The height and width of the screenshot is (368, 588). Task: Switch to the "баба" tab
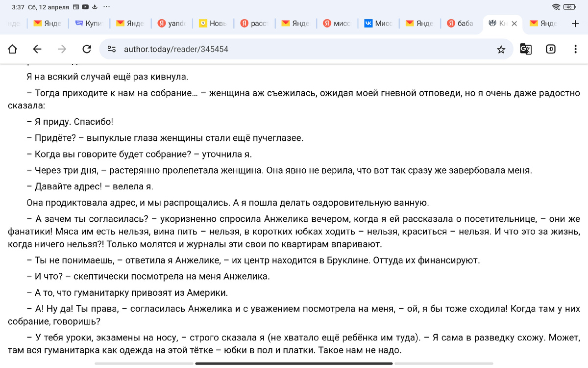pyautogui.click(x=461, y=24)
